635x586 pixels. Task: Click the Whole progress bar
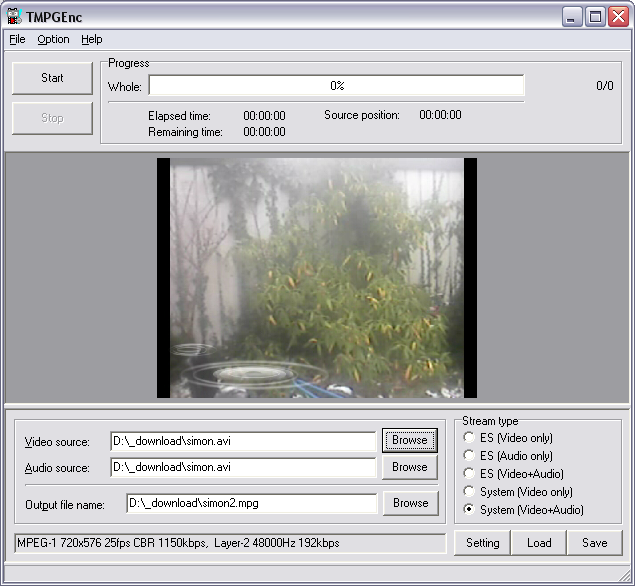pyautogui.click(x=336, y=85)
